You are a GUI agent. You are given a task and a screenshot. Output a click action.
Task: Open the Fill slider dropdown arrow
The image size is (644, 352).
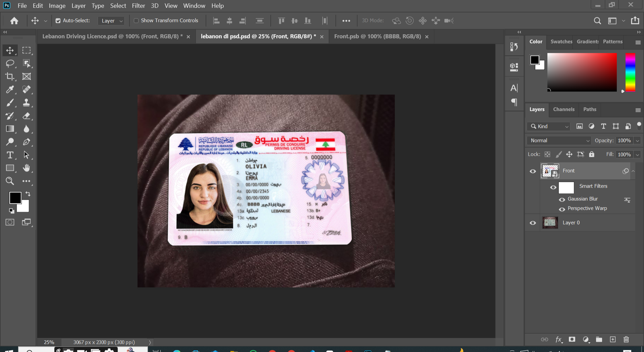pos(638,154)
